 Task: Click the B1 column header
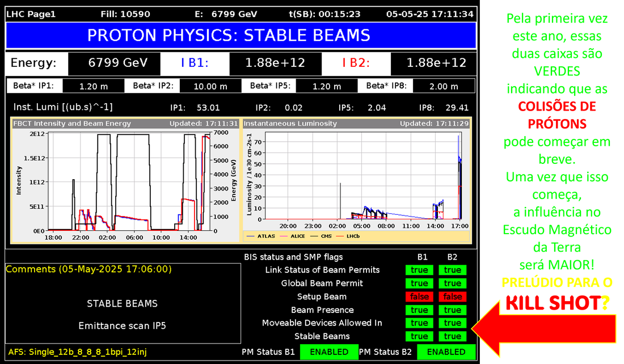422,257
